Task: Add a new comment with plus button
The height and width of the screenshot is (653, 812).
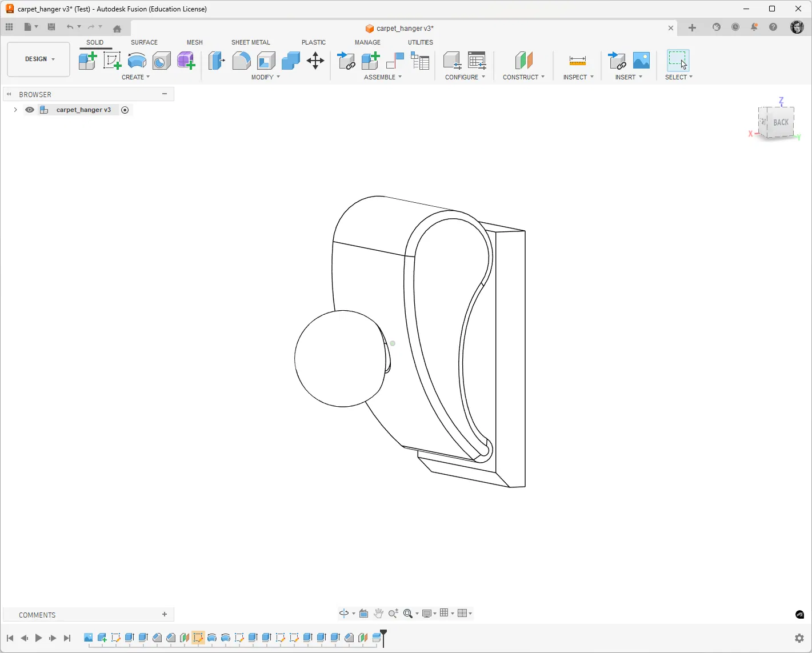Action: [x=165, y=615]
